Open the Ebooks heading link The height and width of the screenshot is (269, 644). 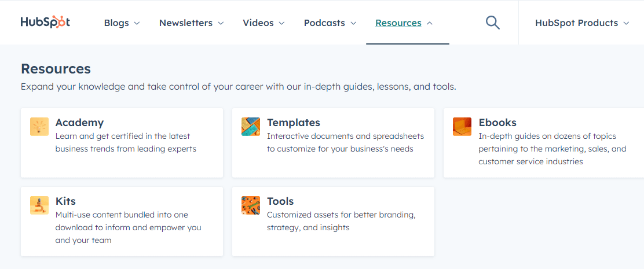498,123
